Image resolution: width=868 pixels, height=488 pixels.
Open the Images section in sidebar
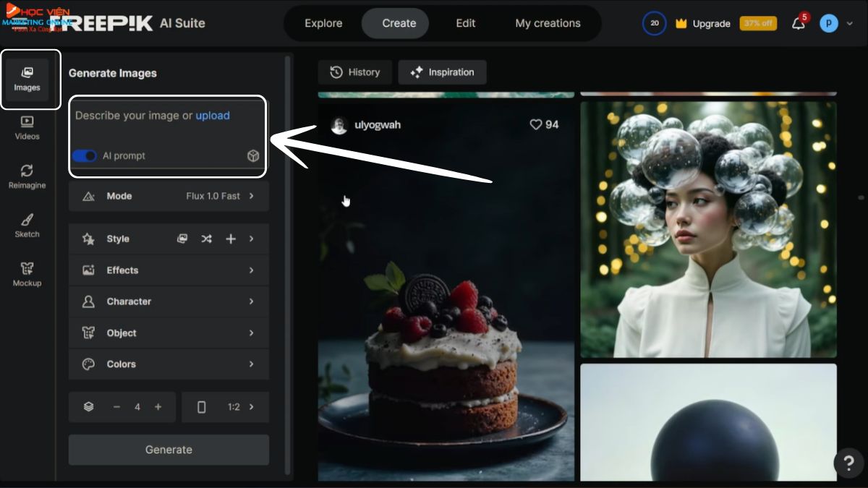[x=27, y=80]
